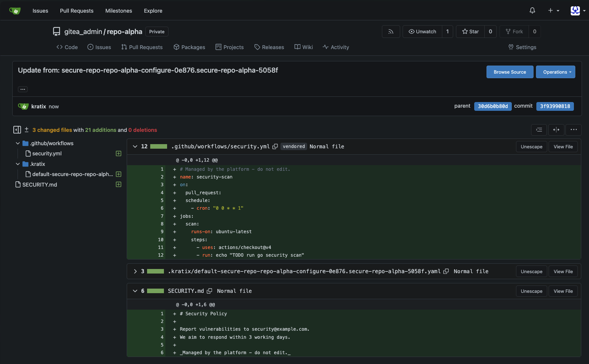Open the notifications bell
Viewport: 589px width, 364px height.
click(x=532, y=11)
